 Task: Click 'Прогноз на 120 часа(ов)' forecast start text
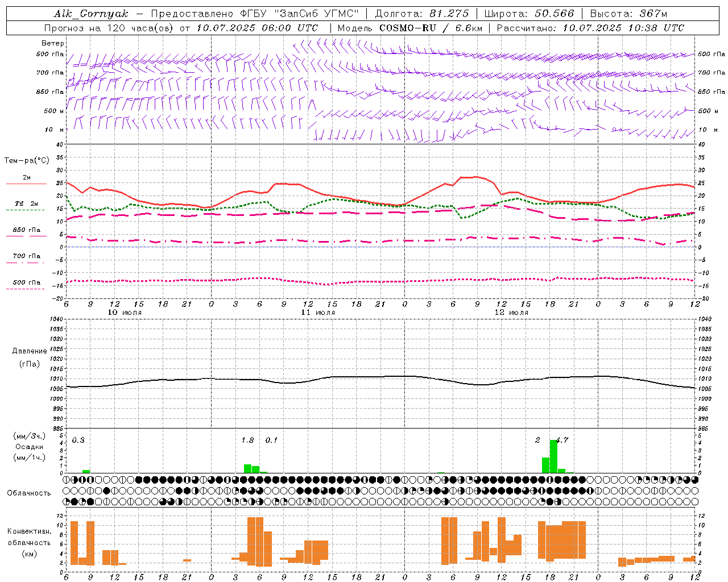(110, 28)
